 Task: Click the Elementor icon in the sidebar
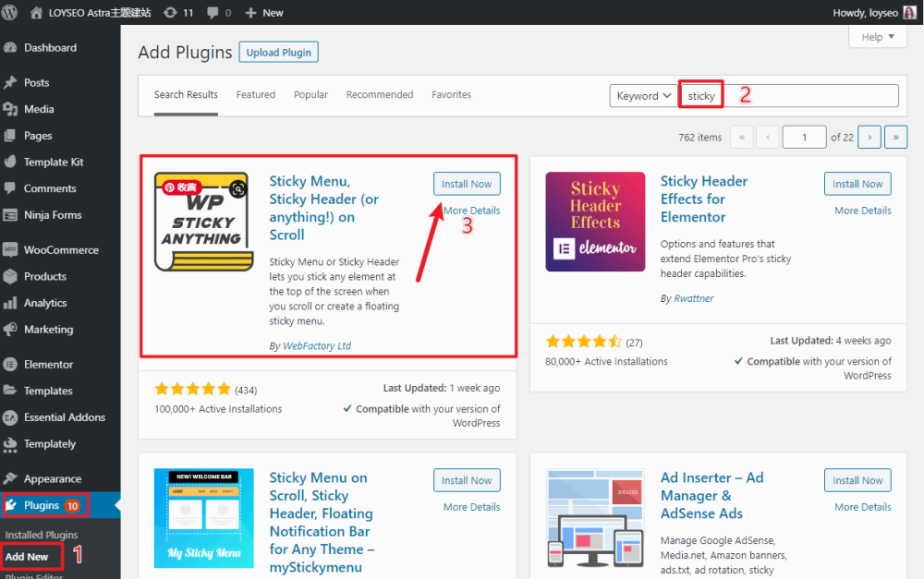10,364
